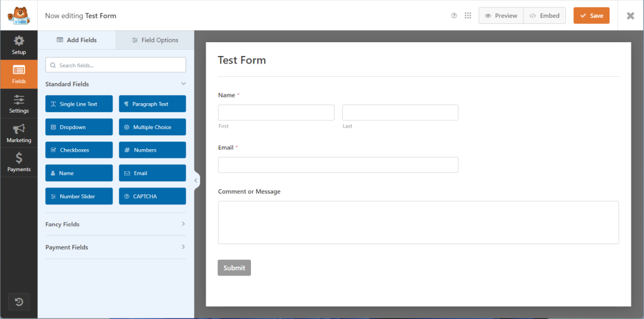Add a Multiple Choice field
The height and width of the screenshot is (319, 644).
152,127
